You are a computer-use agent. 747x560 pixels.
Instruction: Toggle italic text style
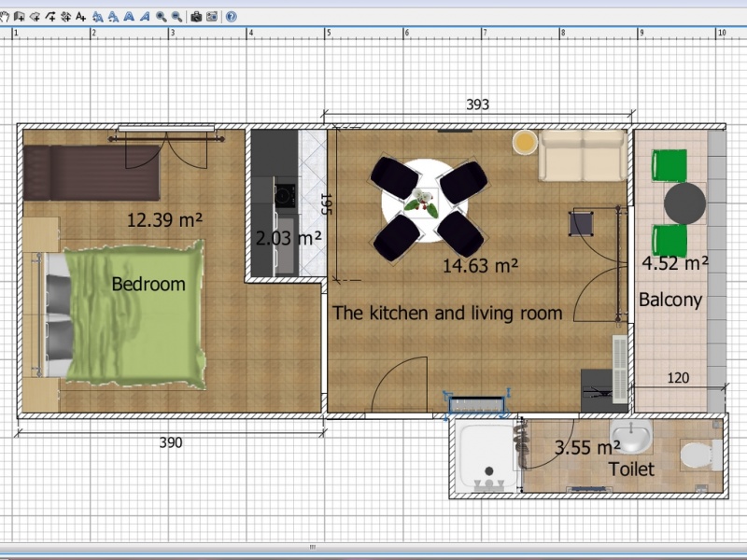click(x=145, y=17)
